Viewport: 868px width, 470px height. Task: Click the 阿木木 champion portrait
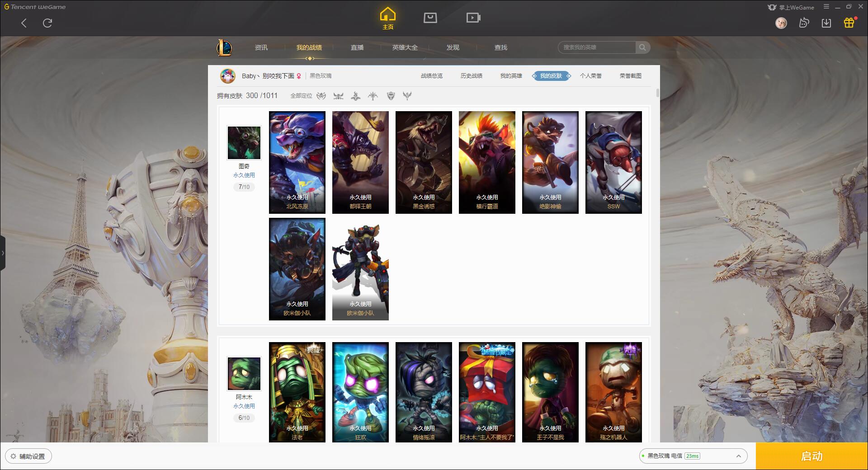point(244,374)
